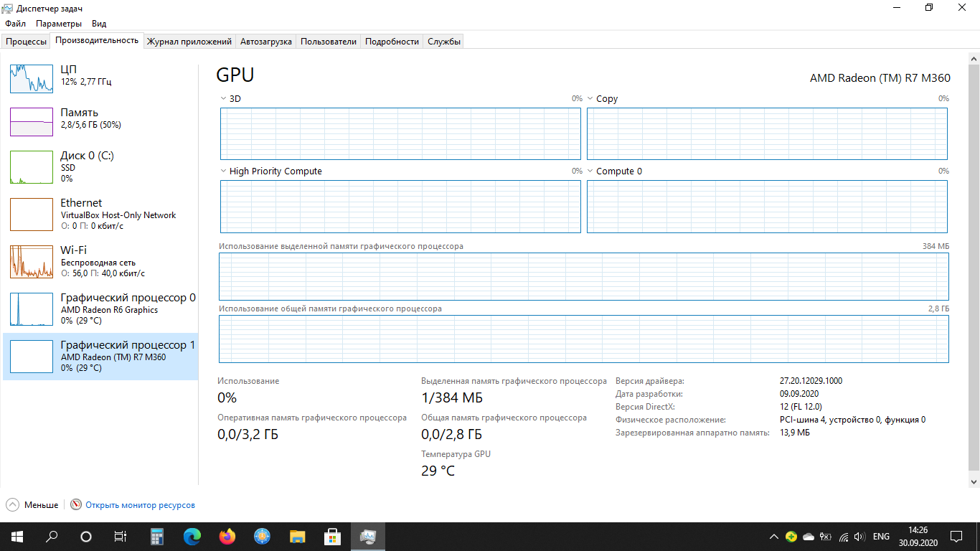Click the Task Manager taskbar button

(x=367, y=536)
